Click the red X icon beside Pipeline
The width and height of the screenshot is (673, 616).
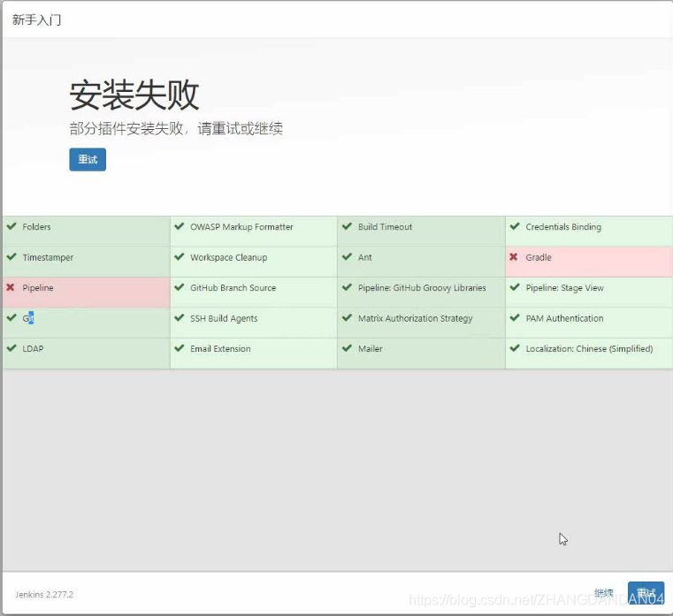[x=11, y=287]
